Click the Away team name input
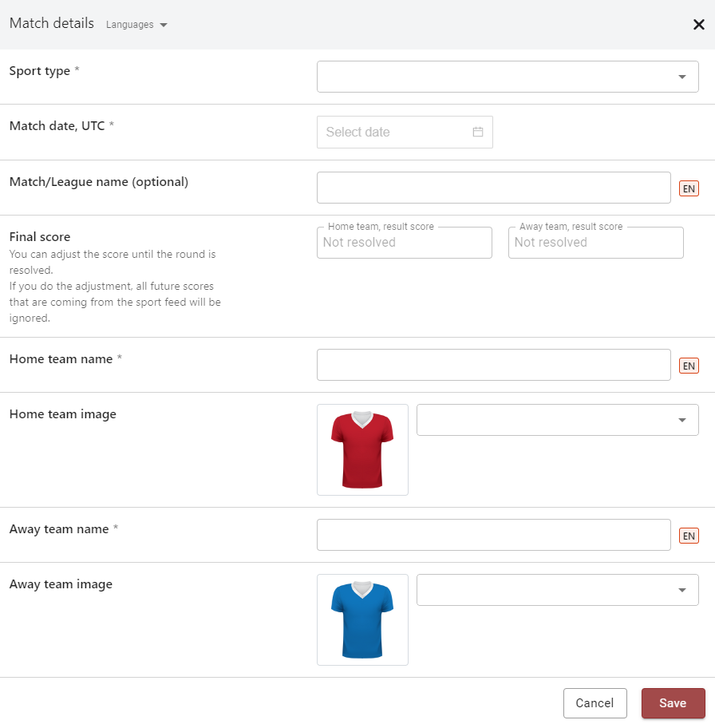 (x=493, y=535)
